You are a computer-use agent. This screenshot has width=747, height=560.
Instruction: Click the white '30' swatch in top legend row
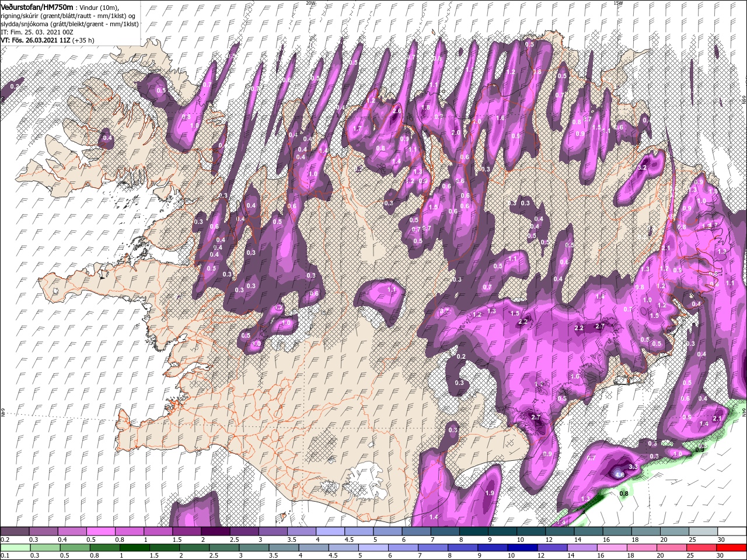[x=731, y=531]
